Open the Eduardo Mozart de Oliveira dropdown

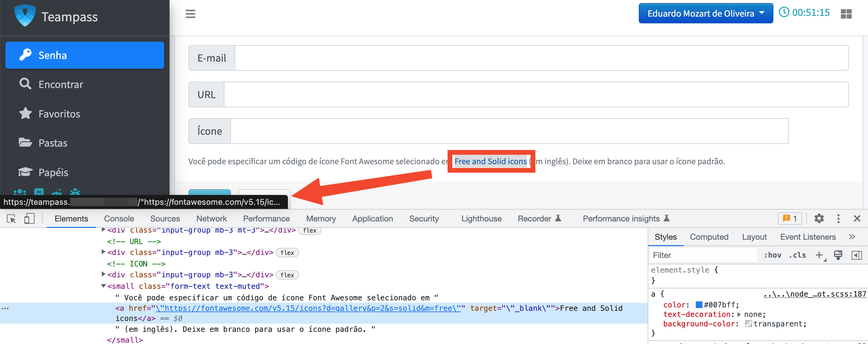(x=706, y=13)
